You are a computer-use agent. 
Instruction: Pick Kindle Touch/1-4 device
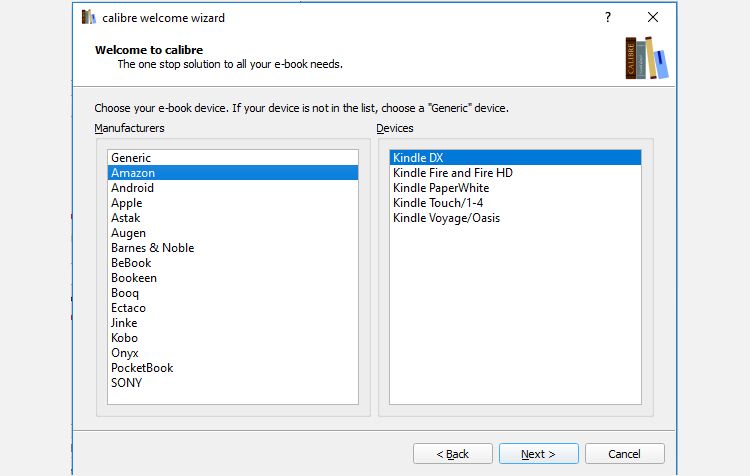(515, 203)
